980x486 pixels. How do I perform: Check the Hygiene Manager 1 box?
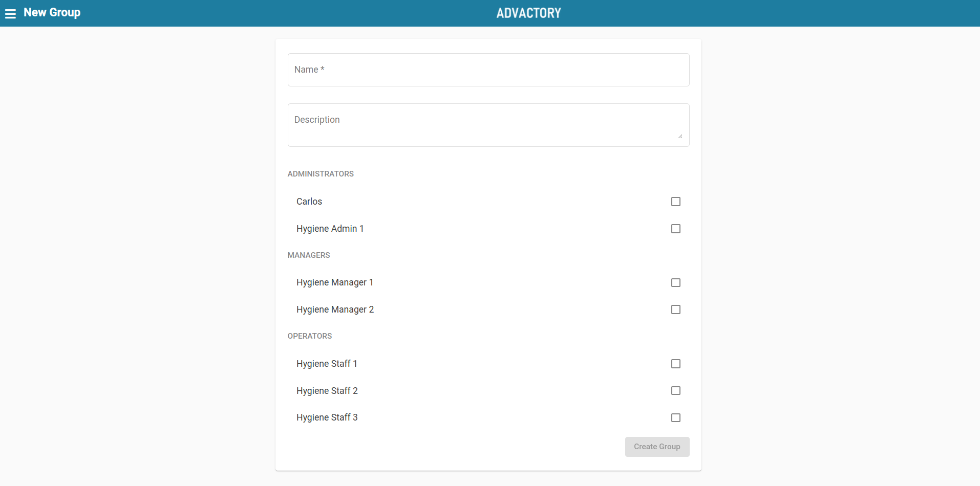pos(676,283)
